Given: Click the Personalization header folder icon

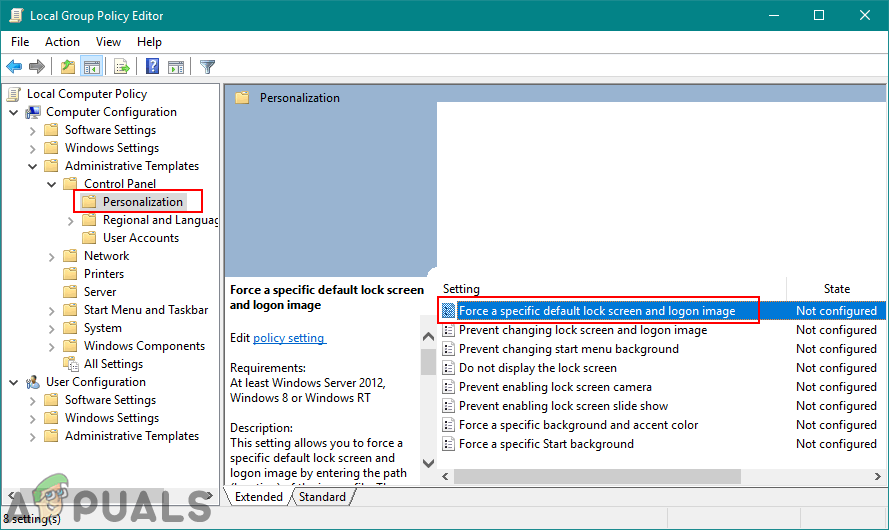Looking at the screenshot, I should point(243,98).
